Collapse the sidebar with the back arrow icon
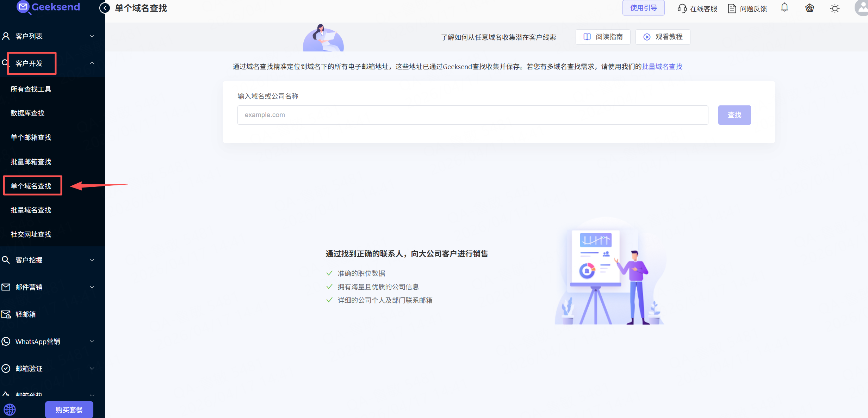The width and height of the screenshot is (868, 418). point(105,8)
